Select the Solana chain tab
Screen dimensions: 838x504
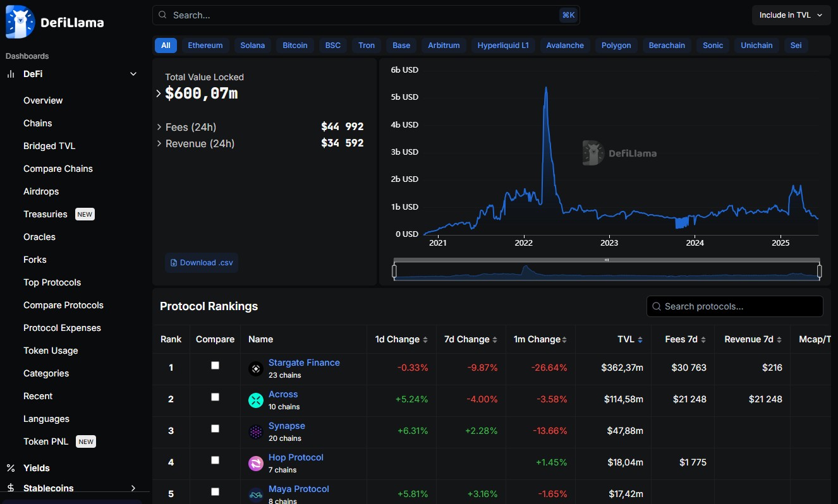(x=253, y=45)
